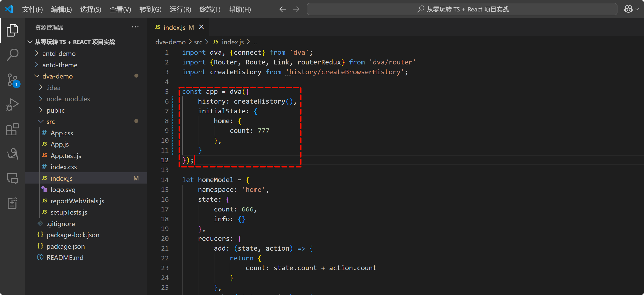Open the 终端(T) menu
644x295 pixels.
point(210,9)
